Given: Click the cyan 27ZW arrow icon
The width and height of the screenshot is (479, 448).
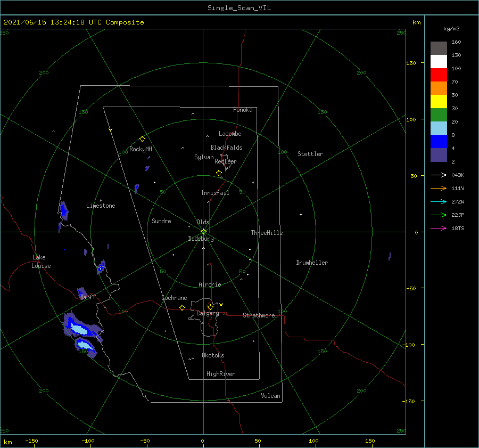Looking at the screenshot, I should point(439,201).
